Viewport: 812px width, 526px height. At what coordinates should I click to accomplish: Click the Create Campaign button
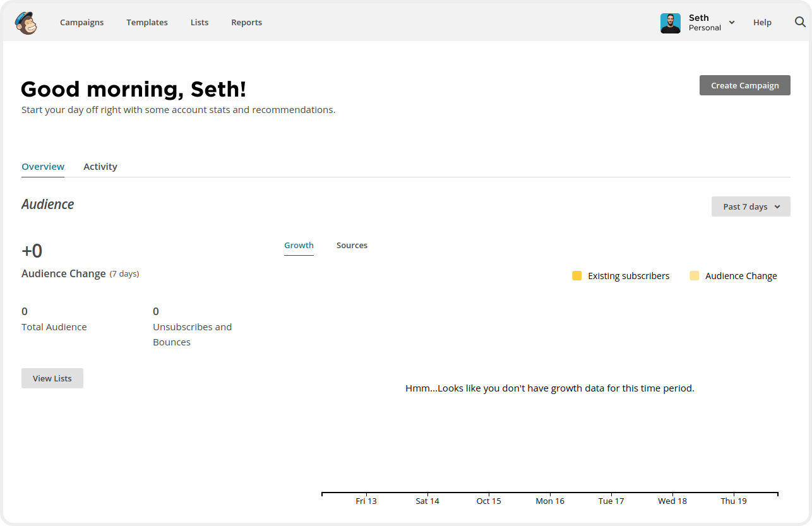pos(745,85)
